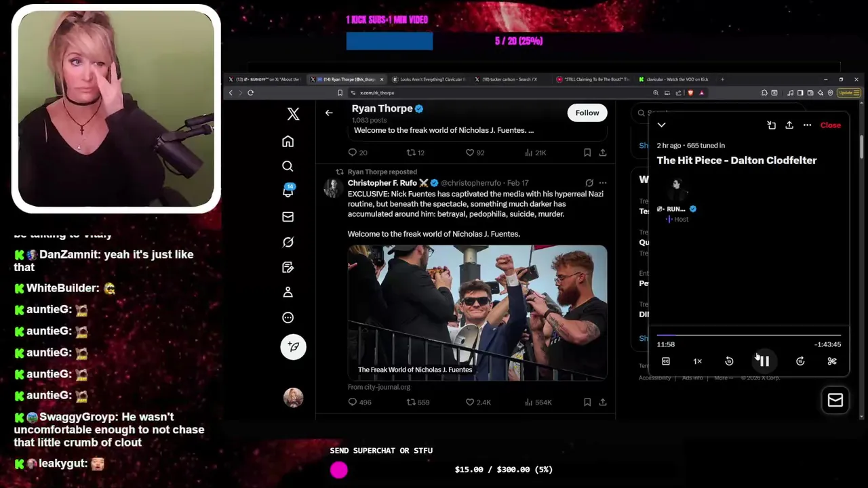Open city-journal.org source link

pos(379,387)
